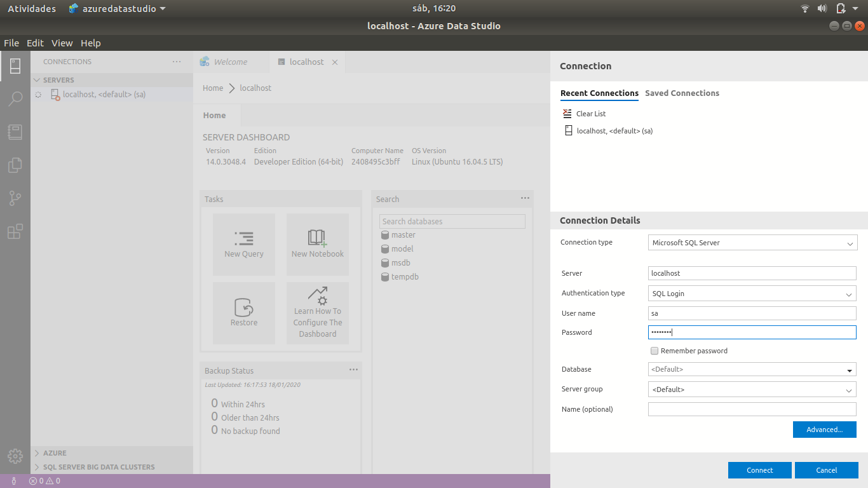Click the User name input field
Image resolution: width=868 pixels, height=488 pixels.
click(x=752, y=313)
